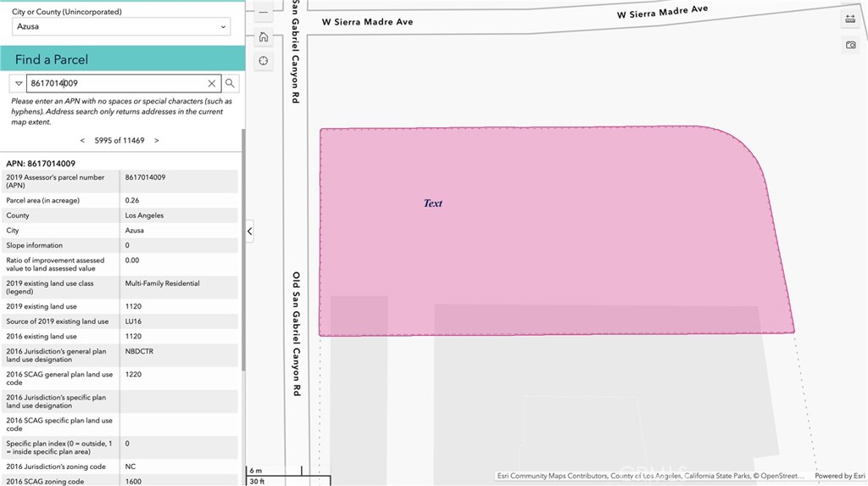Click the Find a Parcel header
Image resolution: width=868 pixels, height=486 pixels.
(x=52, y=59)
